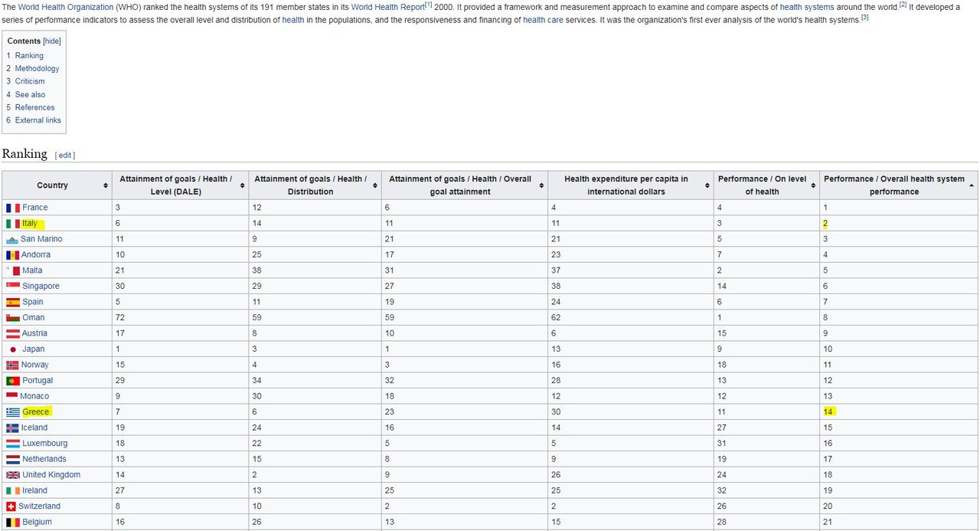Open the San Marino country link

tap(41, 239)
